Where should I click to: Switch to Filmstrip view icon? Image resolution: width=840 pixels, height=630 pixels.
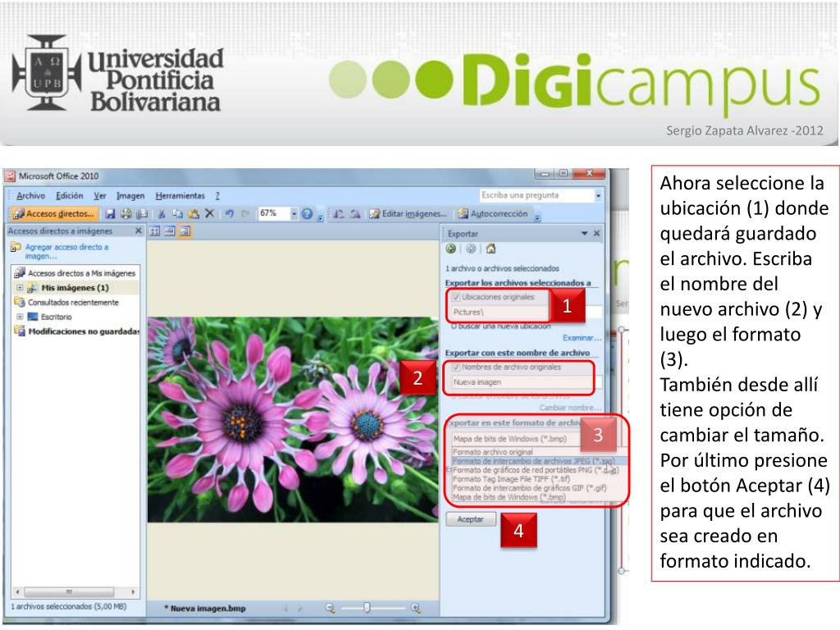point(169,231)
